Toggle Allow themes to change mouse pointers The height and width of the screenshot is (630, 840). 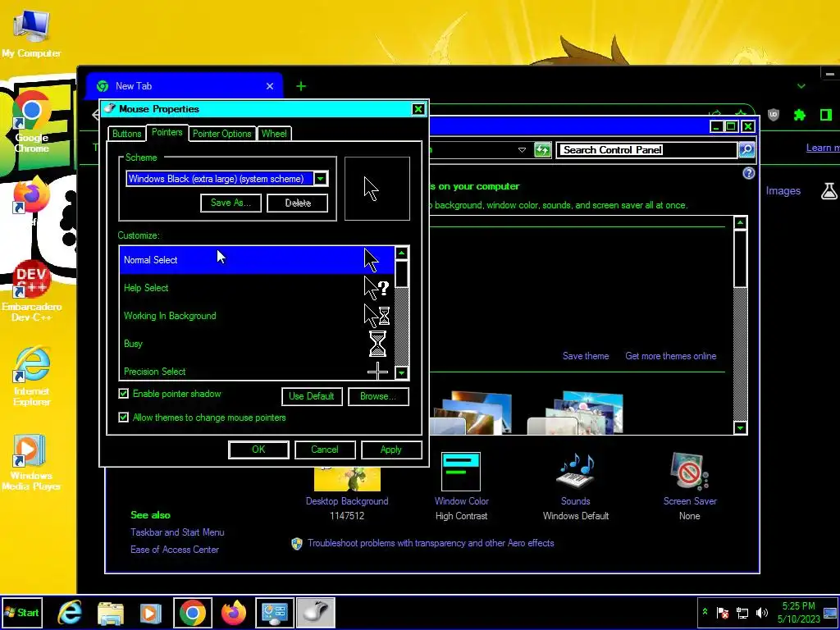[x=124, y=418]
